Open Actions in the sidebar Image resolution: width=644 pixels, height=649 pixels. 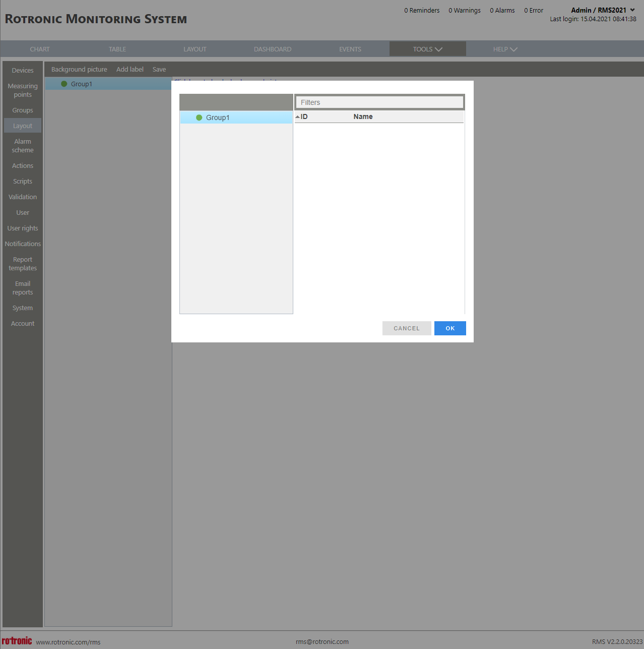(x=23, y=165)
